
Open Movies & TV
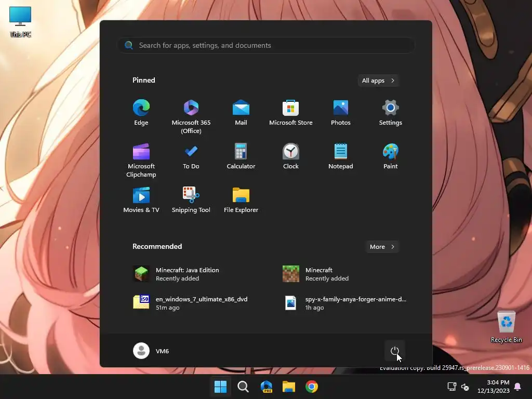coord(141,200)
